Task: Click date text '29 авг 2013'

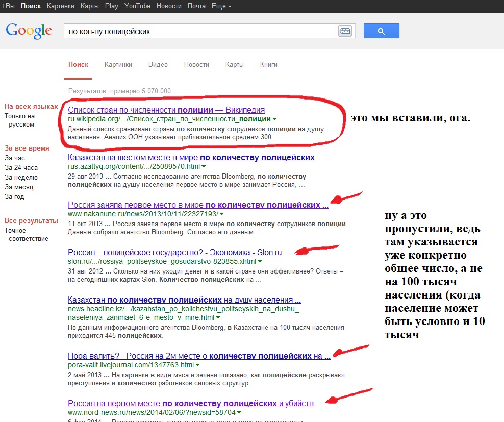Action: (86, 177)
